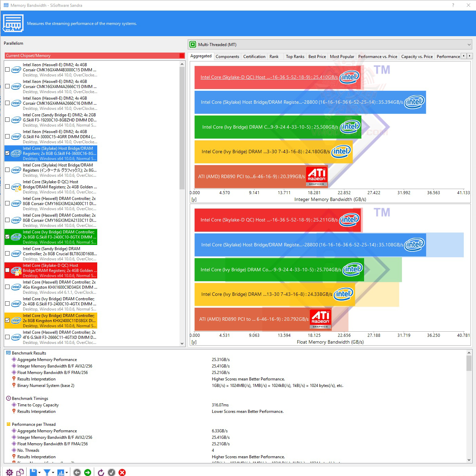
Task: Click the Performance per Thread section icon
Action: [9, 424]
